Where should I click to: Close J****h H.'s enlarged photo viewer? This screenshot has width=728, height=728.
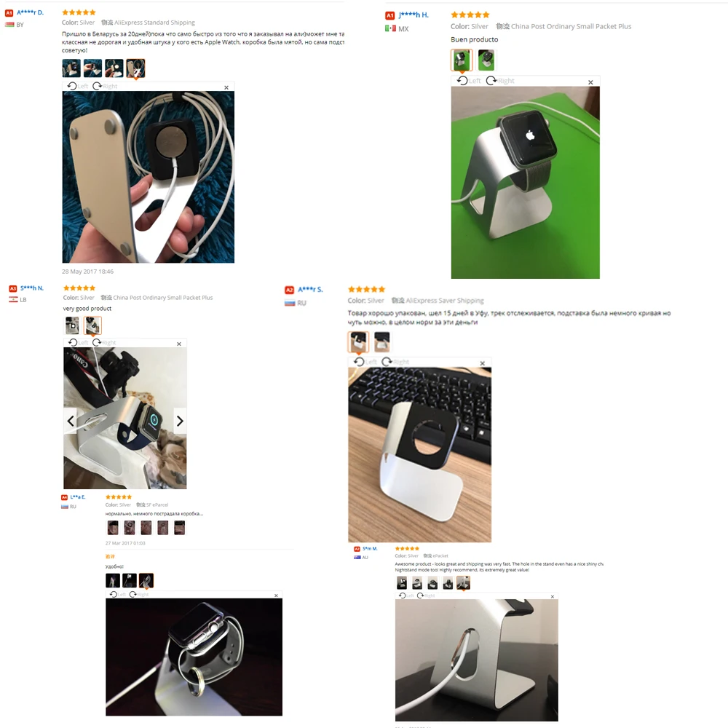click(590, 82)
